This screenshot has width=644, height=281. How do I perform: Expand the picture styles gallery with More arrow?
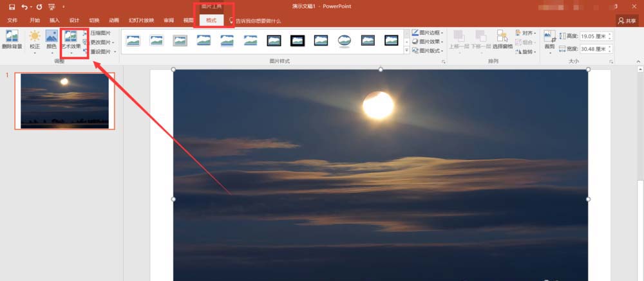406,50
